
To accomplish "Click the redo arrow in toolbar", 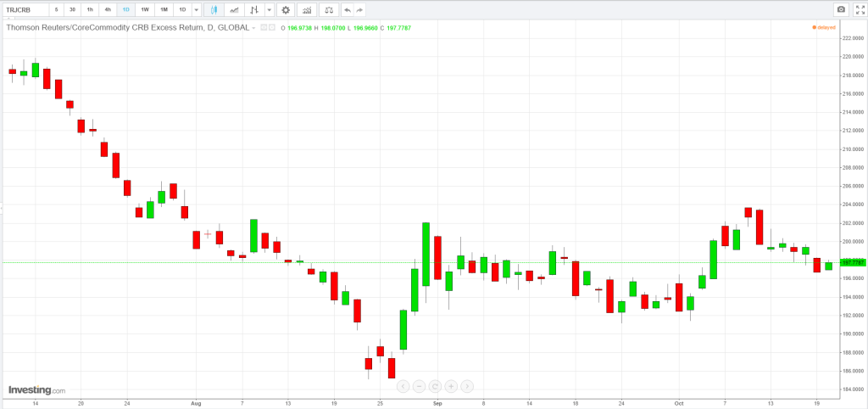I will [359, 9].
